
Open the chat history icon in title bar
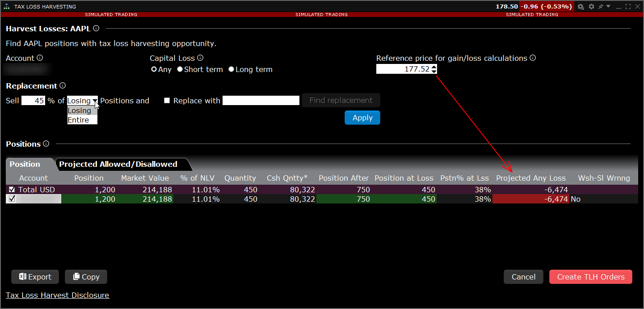581,7
